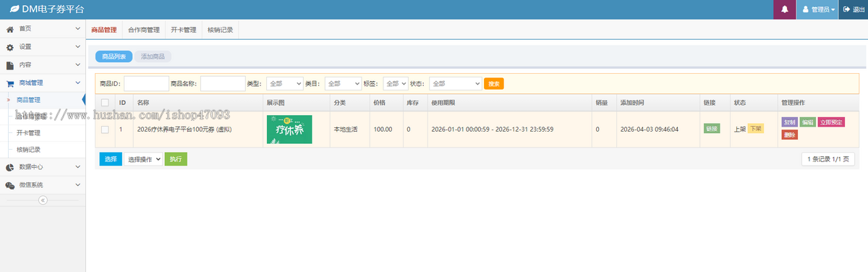Expand the 微信系统 sidebar chevron

click(77, 185)
